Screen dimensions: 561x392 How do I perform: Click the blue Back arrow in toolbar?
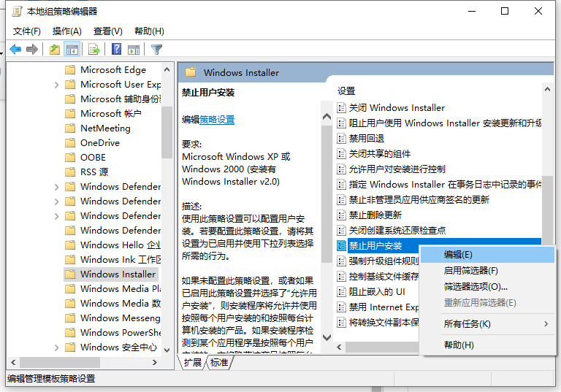15,50
